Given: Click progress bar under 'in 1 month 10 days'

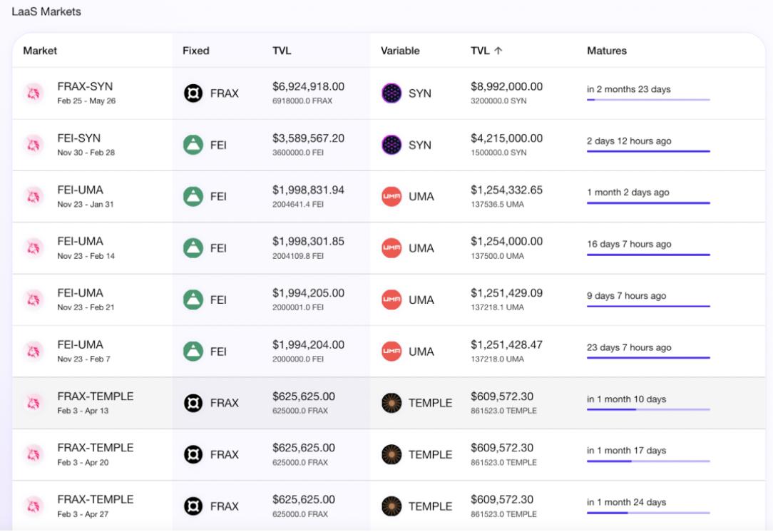Looking at the screenshot, I should (x=647, y=409).
